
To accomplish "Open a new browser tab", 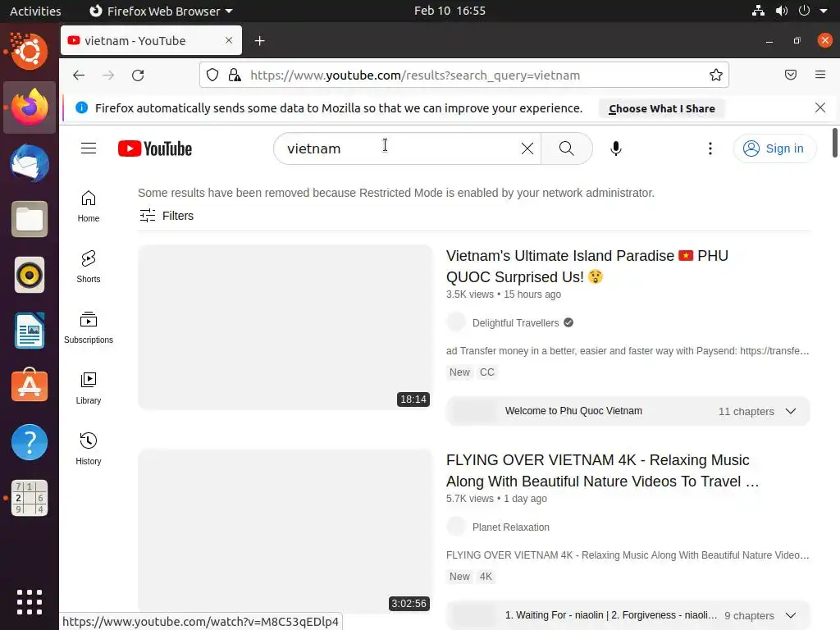I will [x=260, y=41].
